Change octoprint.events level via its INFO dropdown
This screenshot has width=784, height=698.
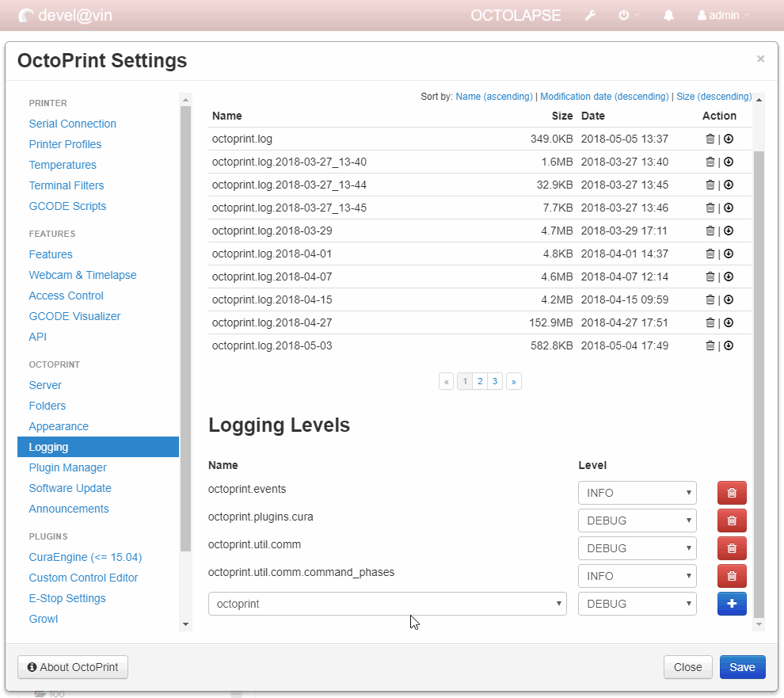637,492
